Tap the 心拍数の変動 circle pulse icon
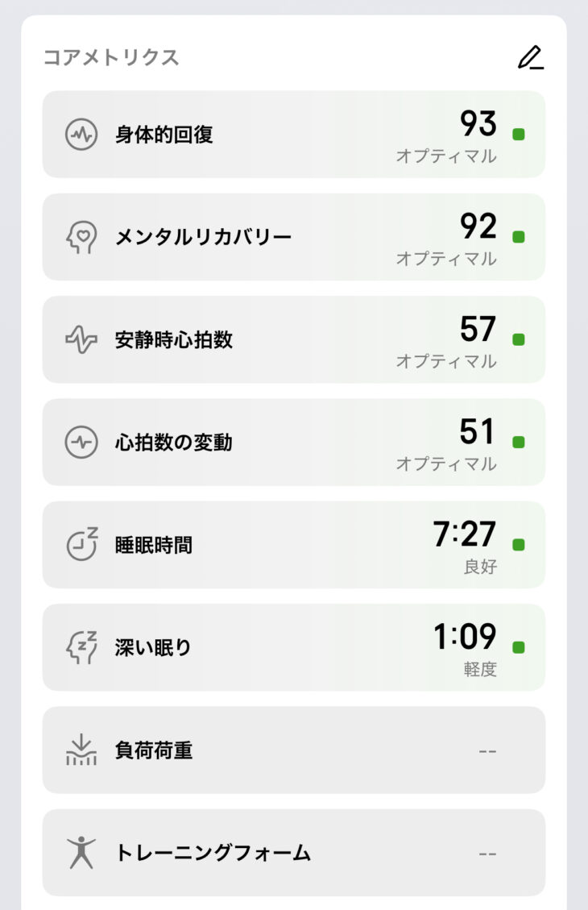588x910 pixels. tap(81, 443)
